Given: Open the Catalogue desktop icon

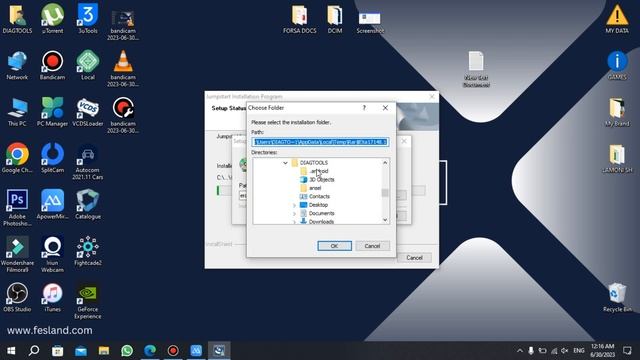Looking at the screenshot, I should [88, 204].
